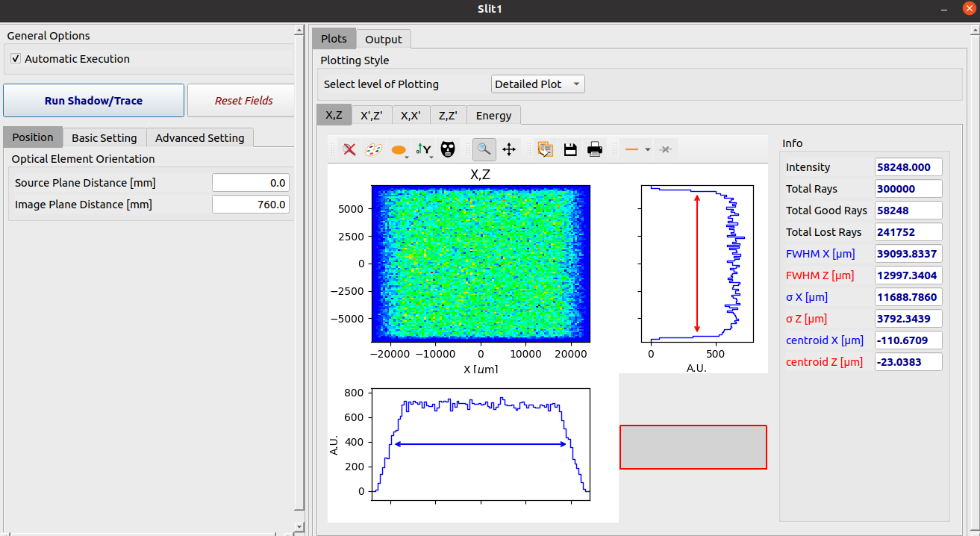Print the plot using printer icon
The image size is (980, 536).
(x=595, y=150)
